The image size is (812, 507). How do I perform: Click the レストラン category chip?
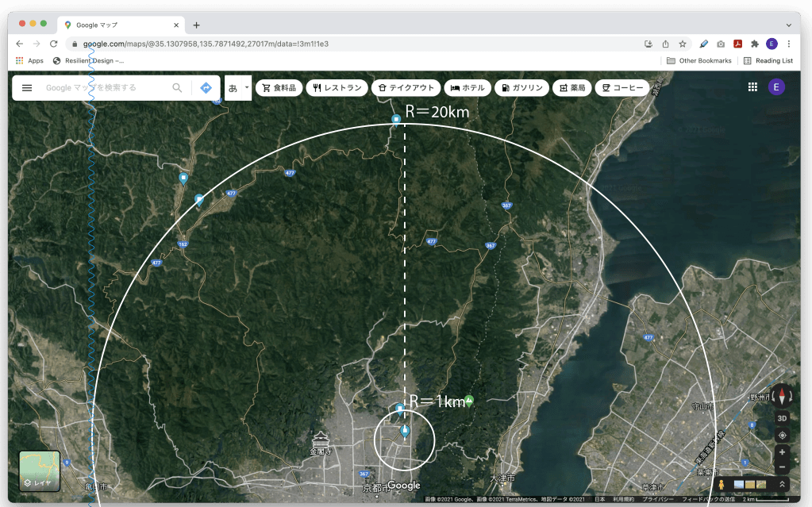point(337,88)
